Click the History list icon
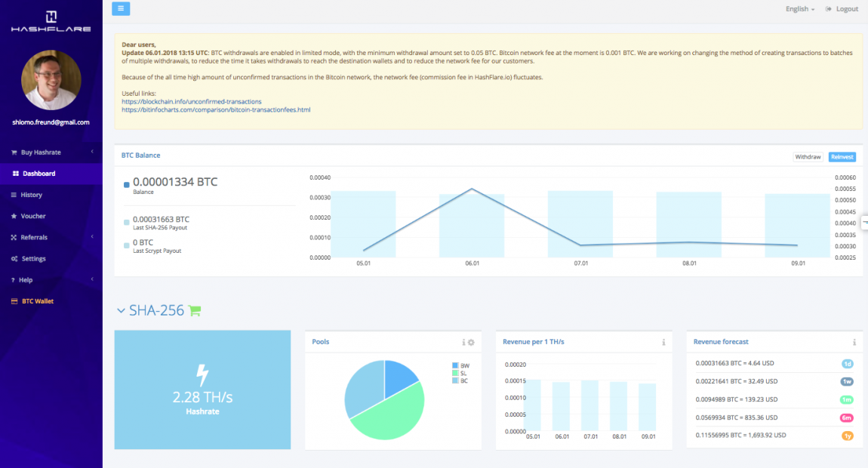The image size is (868, 468). (x=14, y=195)
